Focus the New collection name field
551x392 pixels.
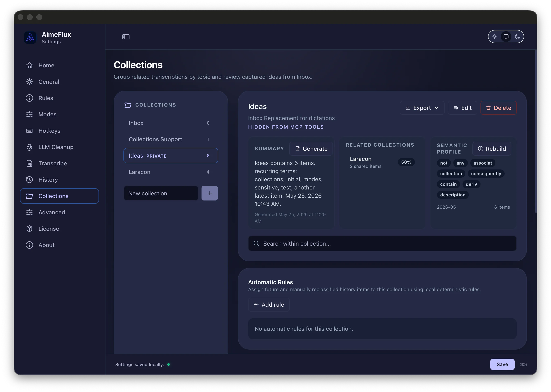click(x=161, y=193)
